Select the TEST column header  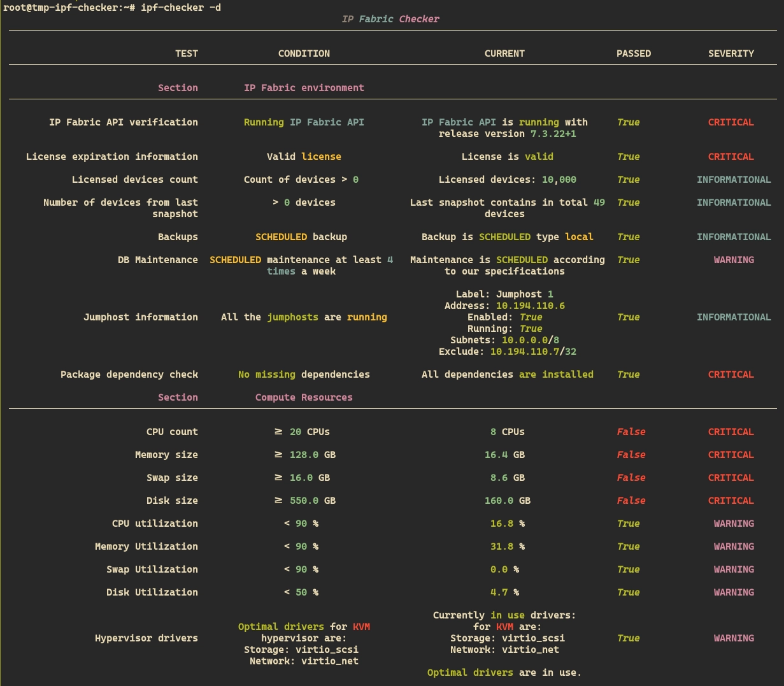tap(186, 54)
